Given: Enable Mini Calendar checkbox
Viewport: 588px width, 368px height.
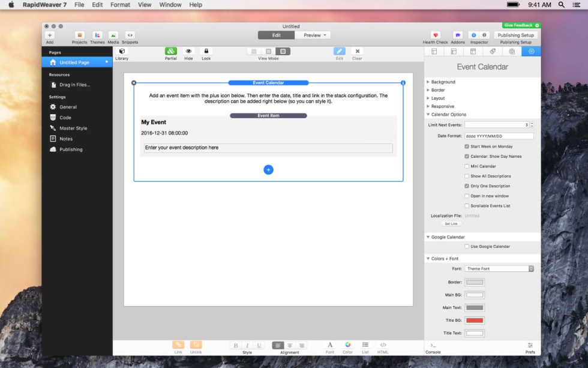Looking at the screenshot, I should click(x=467, y=166).
